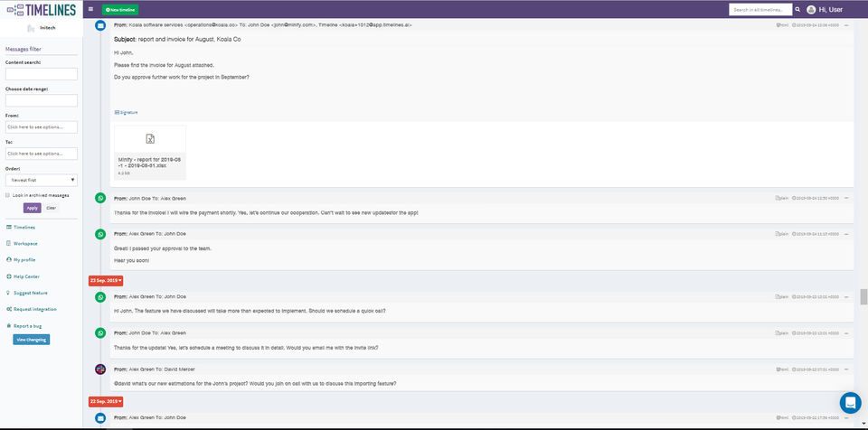Click the Content search input field
Image resolution: width=868 pixels, height=430 pixels.
click(41, 74)
